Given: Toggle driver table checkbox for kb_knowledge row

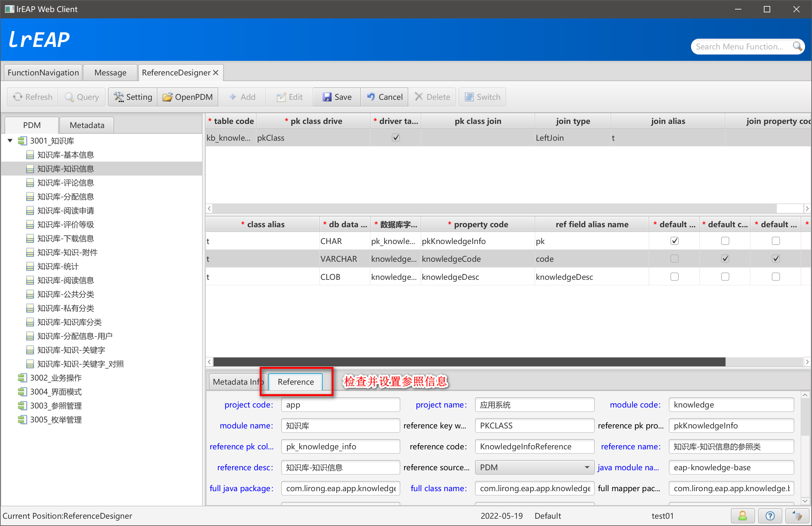Looking at the screenshot, I should 396,138.
